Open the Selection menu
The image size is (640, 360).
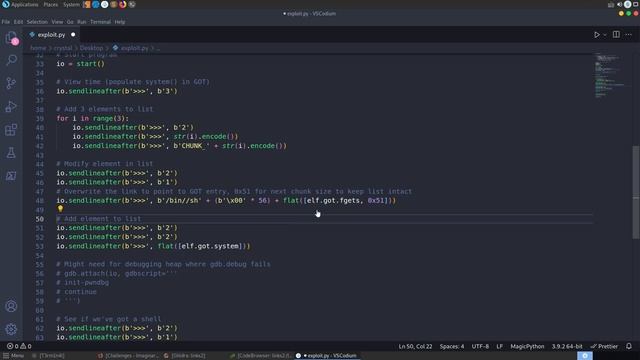click(x=37, y=22)
